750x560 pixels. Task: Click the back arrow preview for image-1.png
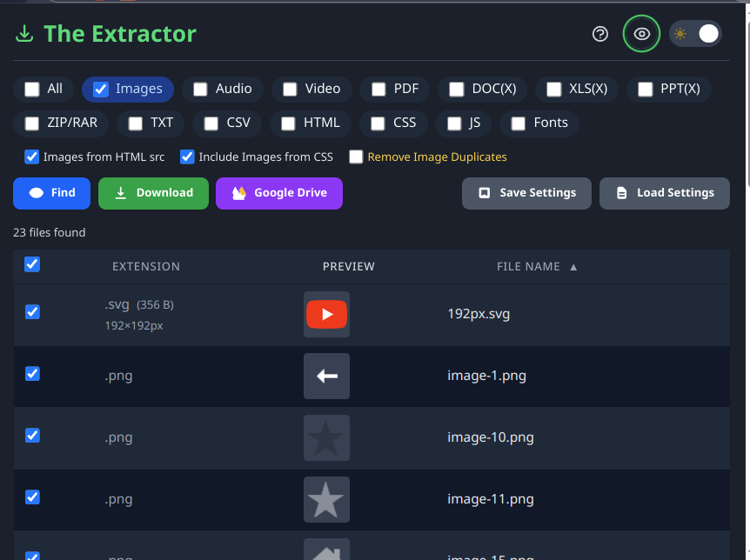tap(326, 376)
